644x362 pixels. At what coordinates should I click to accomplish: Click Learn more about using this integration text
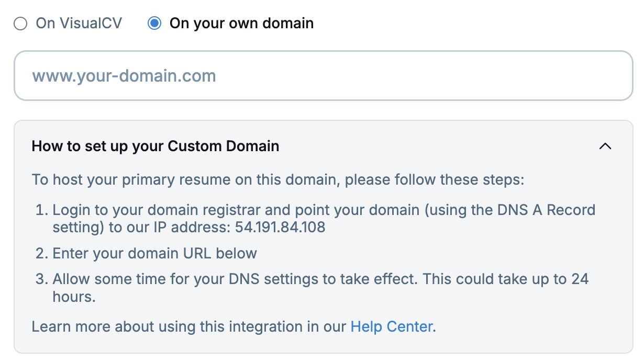coord(188,327)
